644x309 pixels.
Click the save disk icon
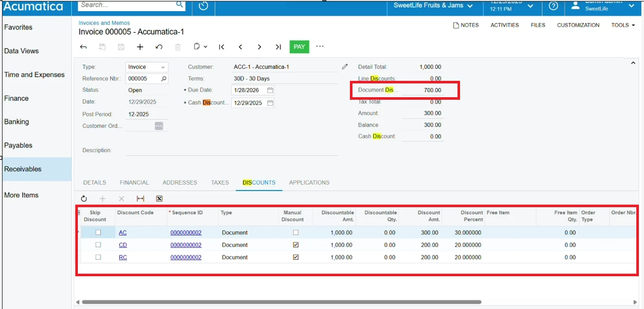(121, 47)
